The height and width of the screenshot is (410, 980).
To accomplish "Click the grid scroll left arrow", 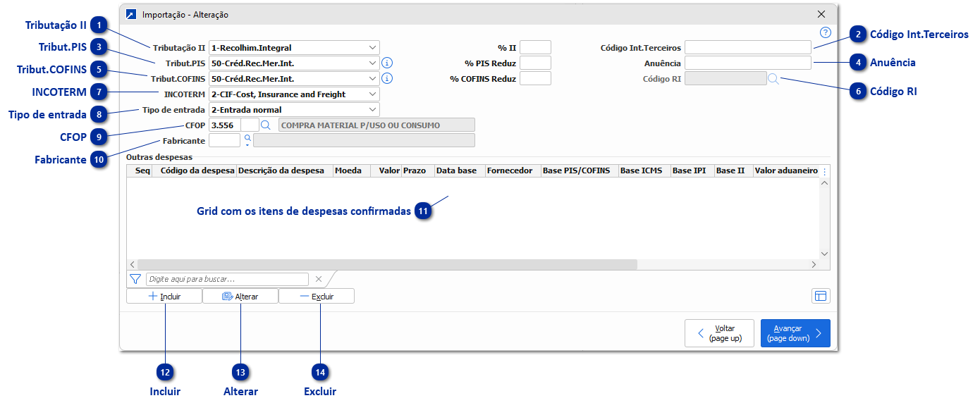I will click(x=133, y=264).
